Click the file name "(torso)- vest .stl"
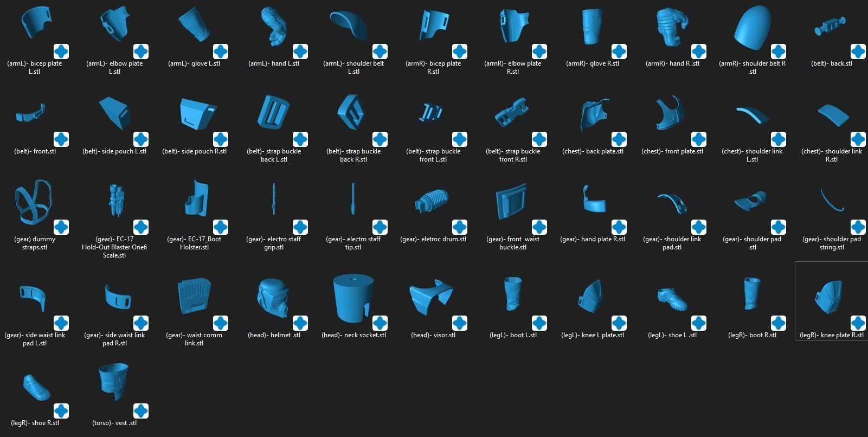The height and width of the screenshot is (437, 868). (x=114, y=423)
